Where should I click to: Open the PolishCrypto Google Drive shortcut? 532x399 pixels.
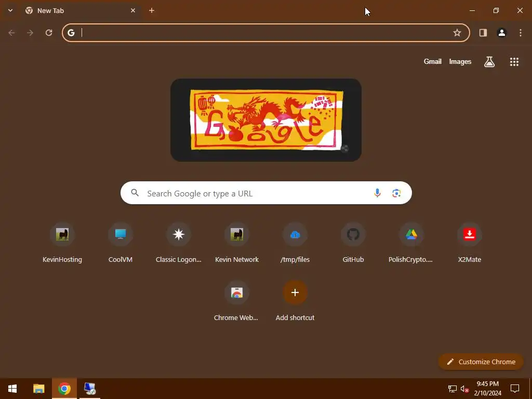[x=411, y=243]
